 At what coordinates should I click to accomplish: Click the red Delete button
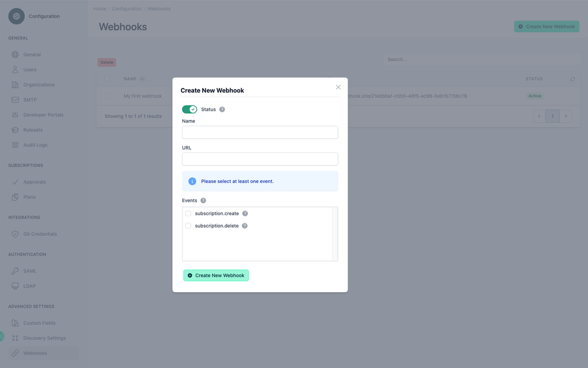click(106, 62)
